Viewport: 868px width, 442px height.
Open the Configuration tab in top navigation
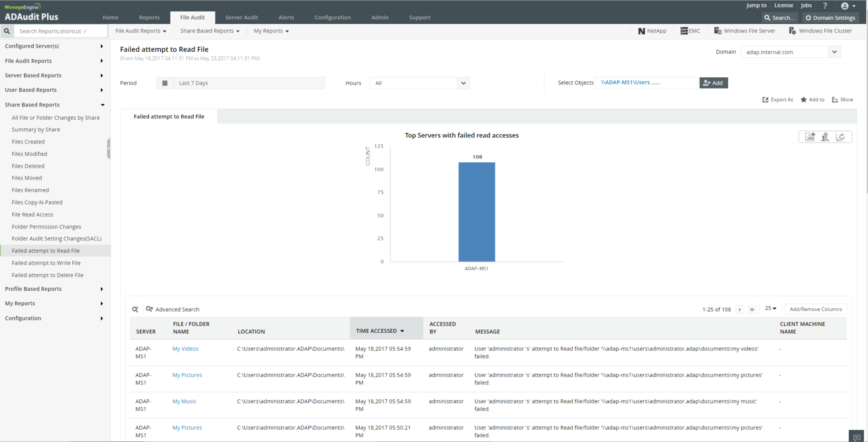[x=332, y=17]
